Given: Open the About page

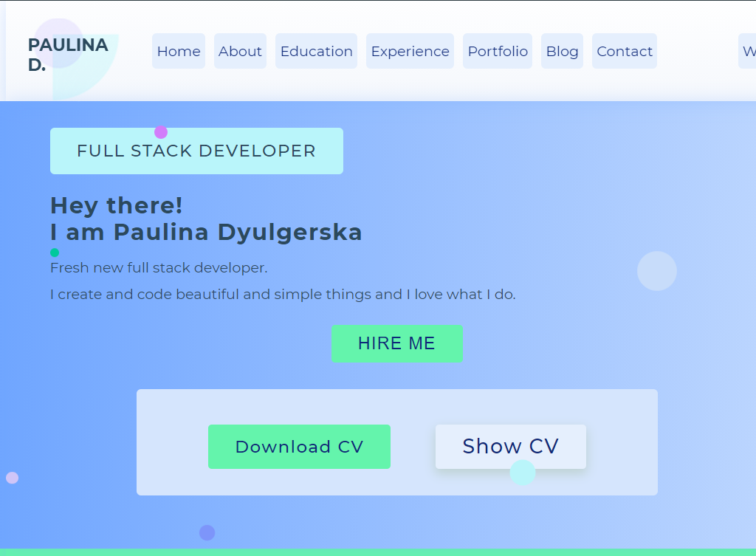Looking at the screenshot, I should (x=240, y=51).
